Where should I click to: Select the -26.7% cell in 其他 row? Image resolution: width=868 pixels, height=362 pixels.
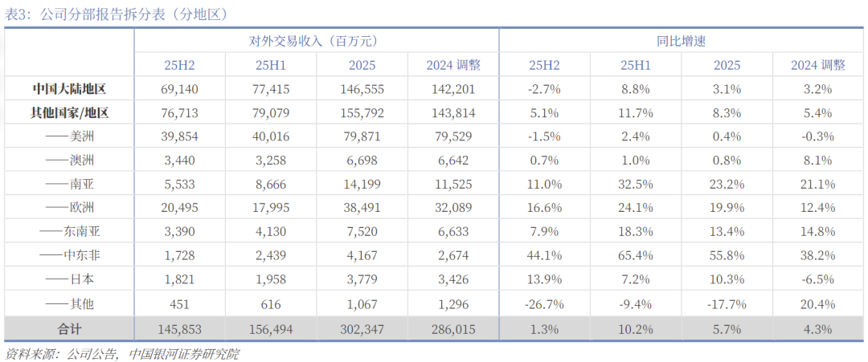pos(544,303)
